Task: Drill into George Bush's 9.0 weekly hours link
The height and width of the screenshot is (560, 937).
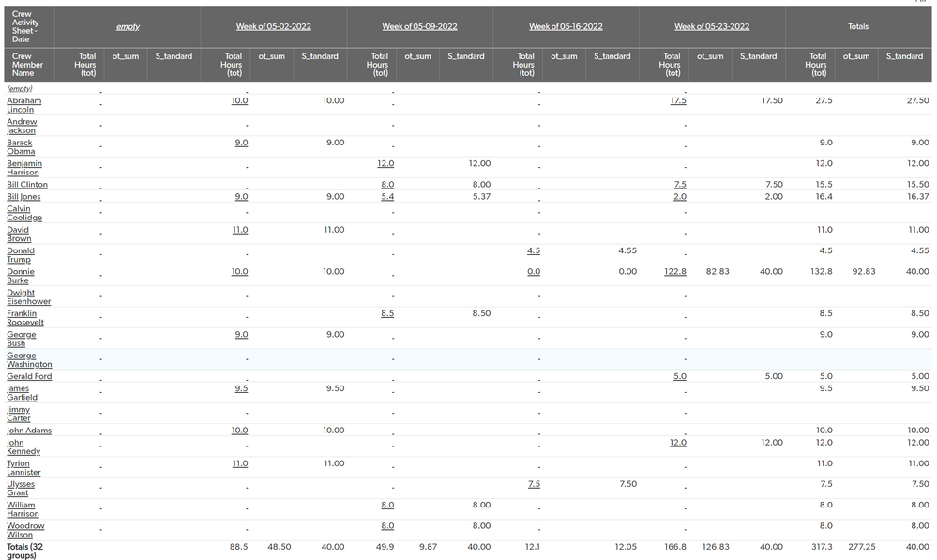Action: pyautogui.click(x=241, y=335)
